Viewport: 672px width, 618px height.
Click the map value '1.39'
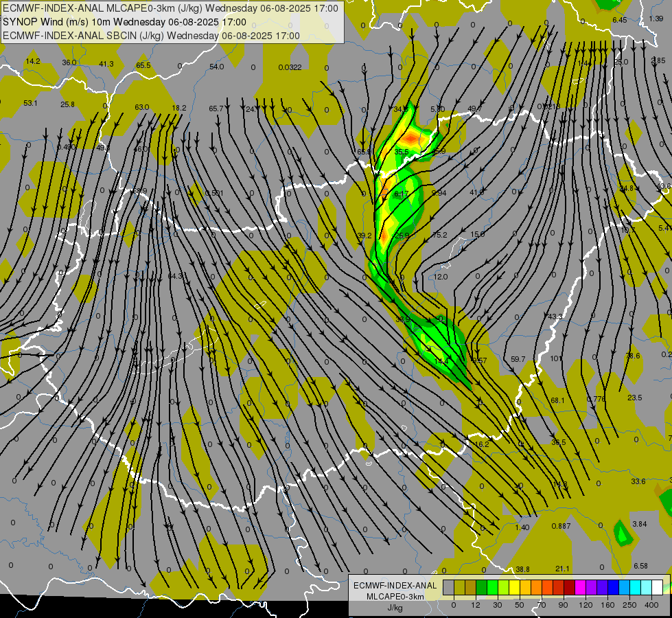656,19
